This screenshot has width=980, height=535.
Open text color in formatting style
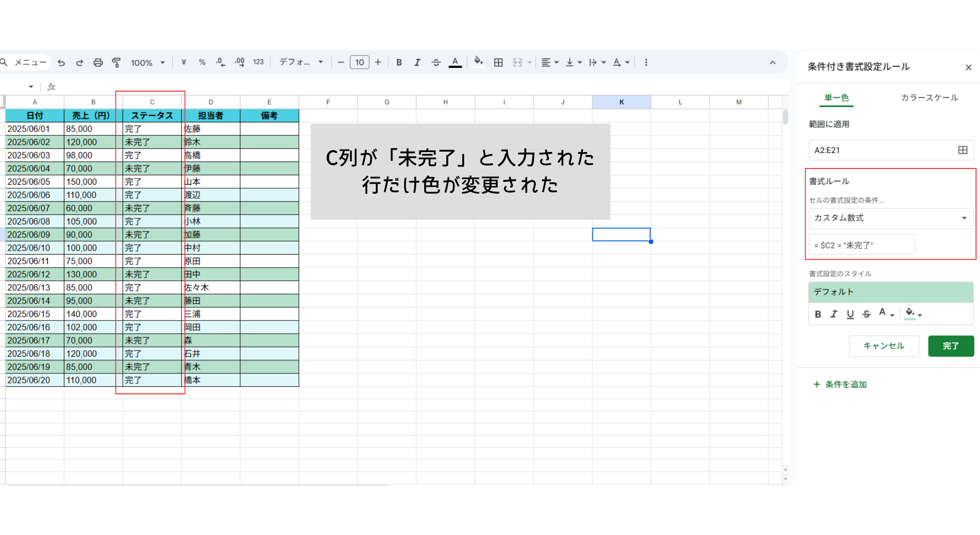coord(886,314)
